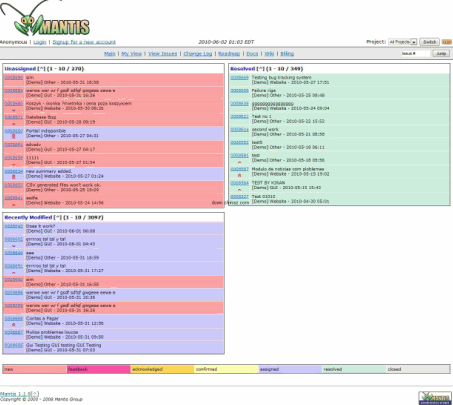Viewport: 453px width, 405px height.
Task: Open issue ID link for 'CSV generated files' issue
Action: click(14, 185)
